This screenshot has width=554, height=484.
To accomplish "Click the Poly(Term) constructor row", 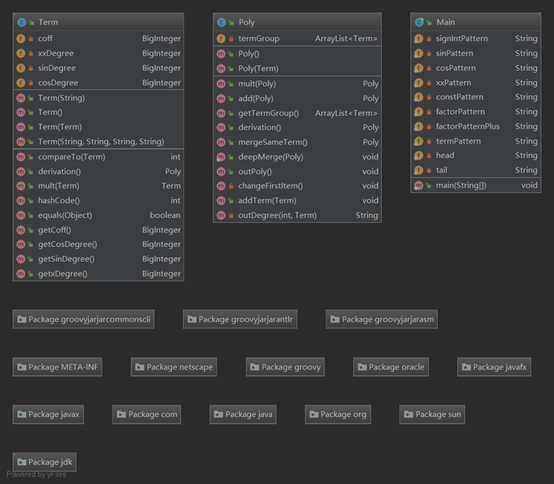I will 297,69.
